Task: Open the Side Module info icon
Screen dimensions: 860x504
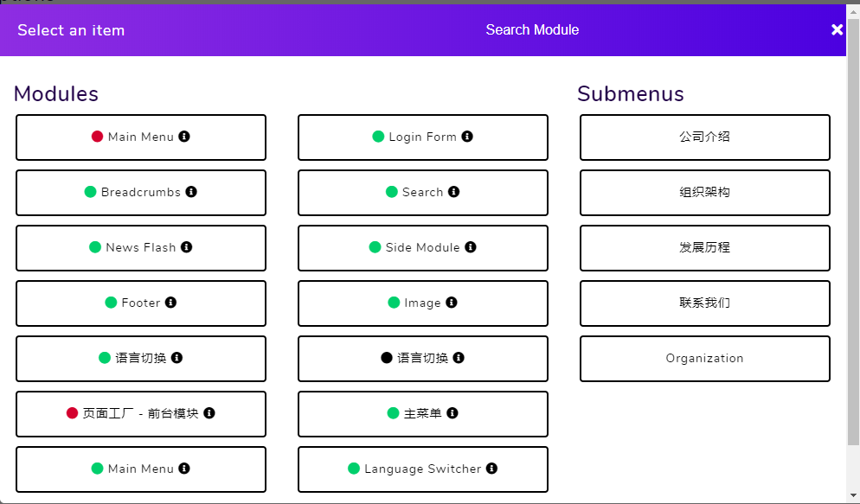Action: 471,247
